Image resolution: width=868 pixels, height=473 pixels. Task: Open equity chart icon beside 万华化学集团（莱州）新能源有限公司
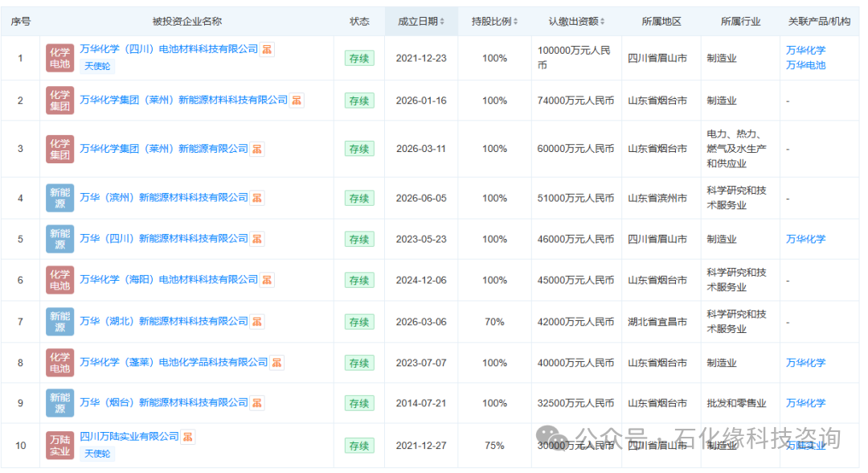pos(257,149)
